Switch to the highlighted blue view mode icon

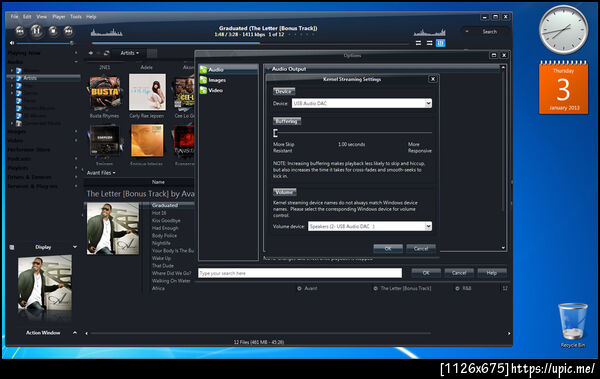440,43
